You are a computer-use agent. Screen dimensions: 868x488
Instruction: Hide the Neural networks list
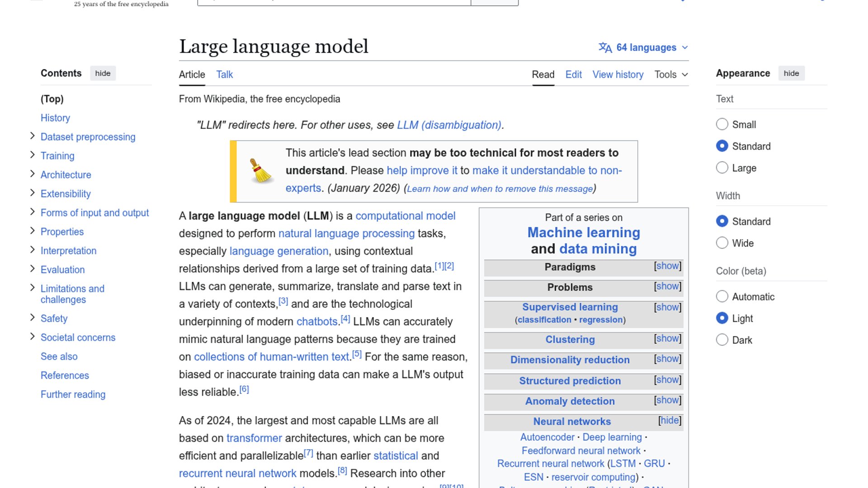(670, 421)
